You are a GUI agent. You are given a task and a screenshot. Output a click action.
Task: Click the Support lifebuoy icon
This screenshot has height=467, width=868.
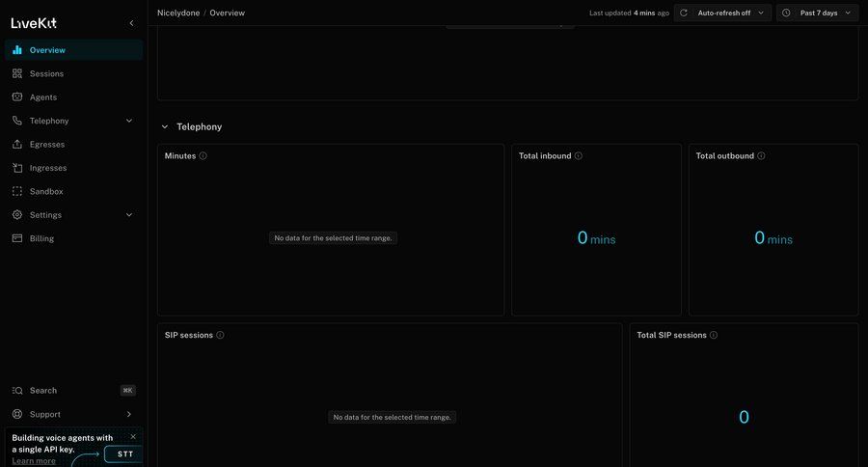click(x=17, y=414)
